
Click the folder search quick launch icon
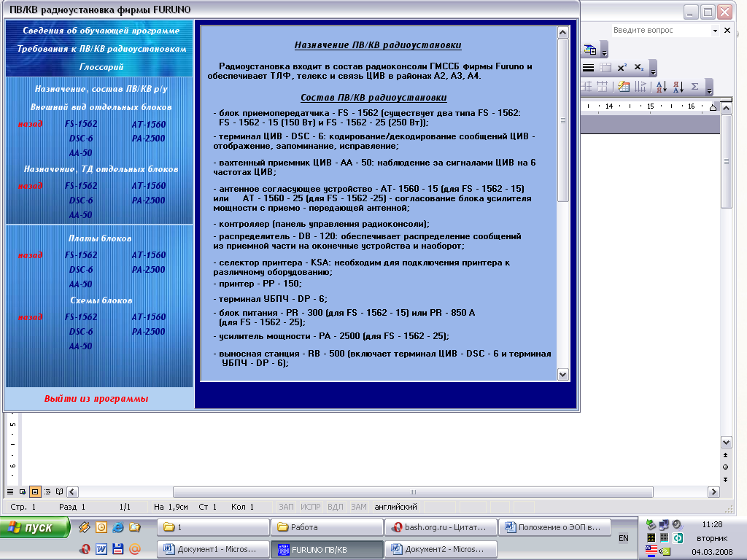pos(135,527)
